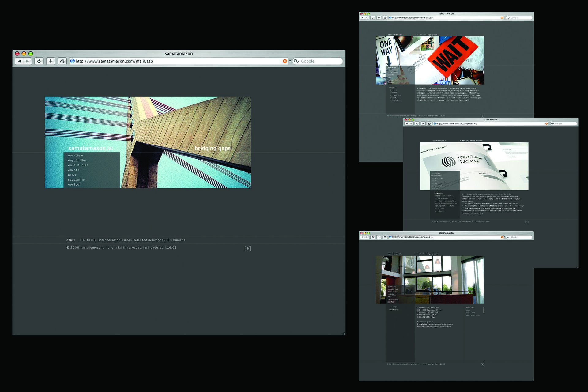Select the vancouver office location
The image size is (588, 392).
click(x=395, y=309)
